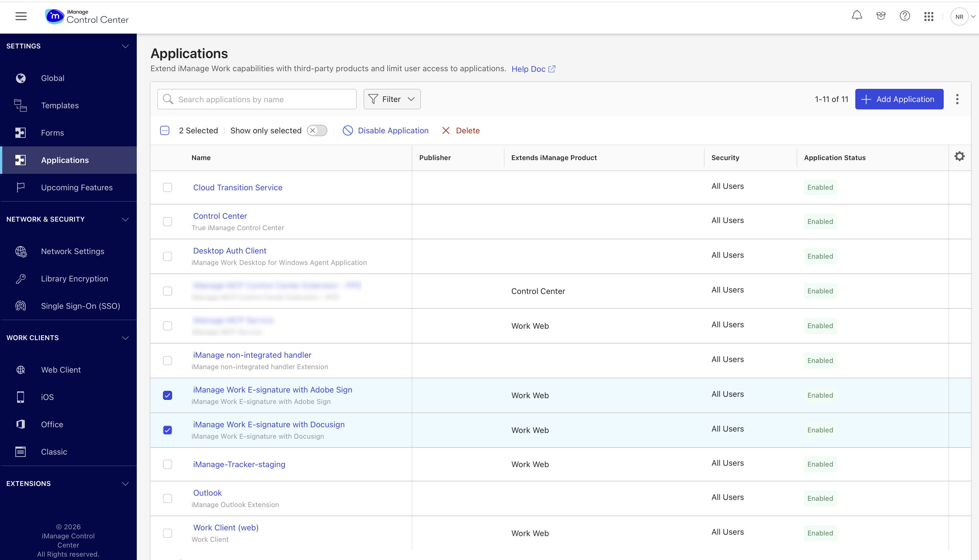Uncheck the E-signature with Adobe Sign checkbox
Viewport: 979px width, 560px height.
tap(168, 396)
